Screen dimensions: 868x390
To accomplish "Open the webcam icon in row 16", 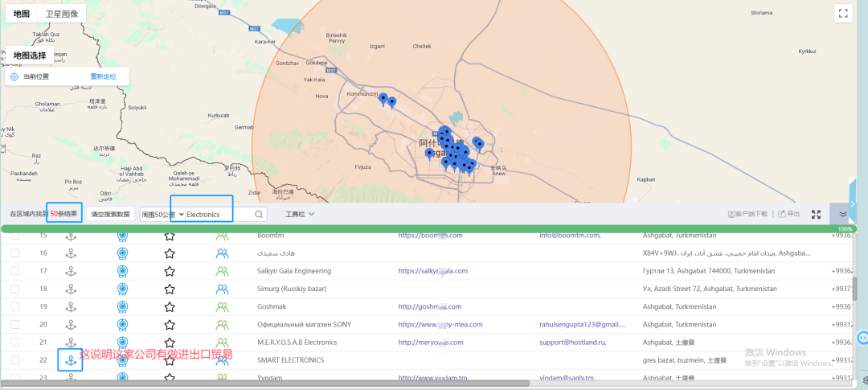I will tap(122, 254).
